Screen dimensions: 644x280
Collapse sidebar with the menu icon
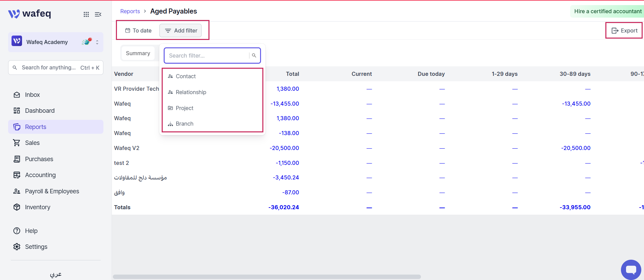point(98,14)
